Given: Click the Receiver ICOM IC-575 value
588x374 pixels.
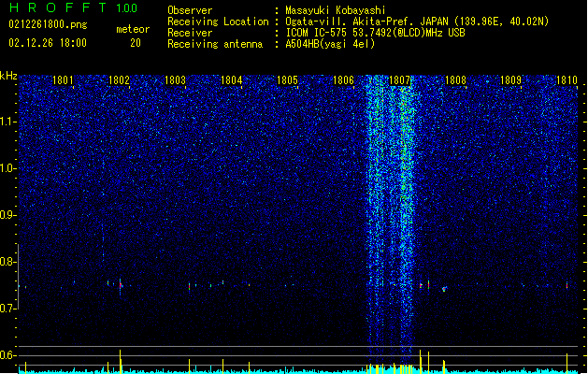Looking at the screenshot, I should point(376,33).
